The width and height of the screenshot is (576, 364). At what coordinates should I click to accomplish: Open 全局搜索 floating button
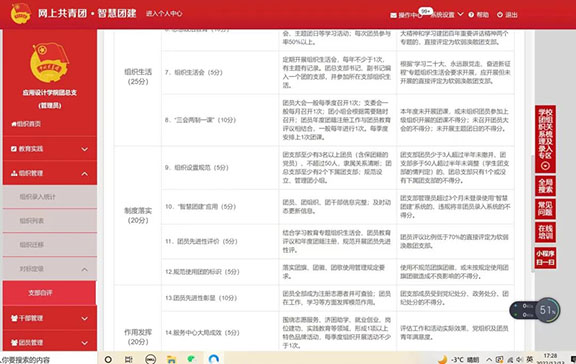pos(545,186)
